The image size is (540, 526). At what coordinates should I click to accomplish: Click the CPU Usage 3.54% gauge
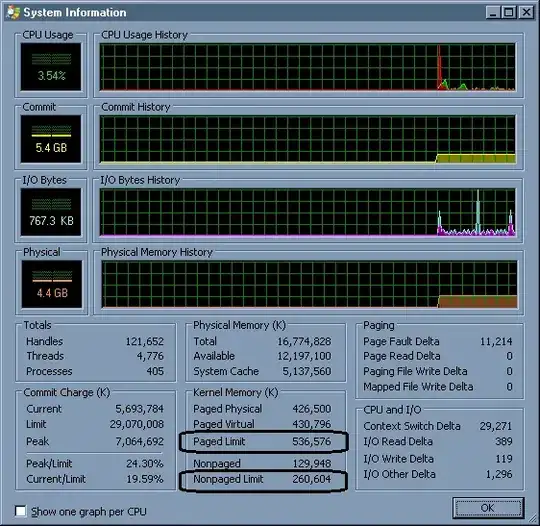[x=51, y=67]
